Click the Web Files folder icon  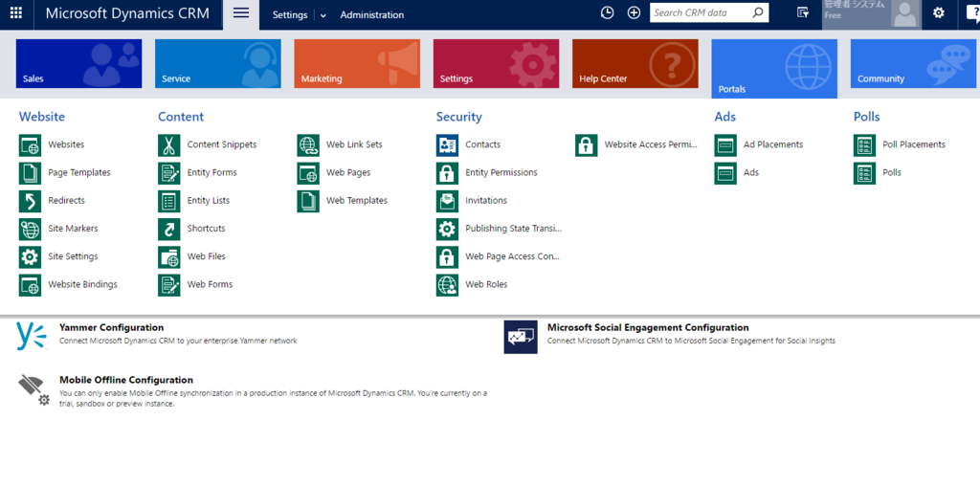pos(168,256)
